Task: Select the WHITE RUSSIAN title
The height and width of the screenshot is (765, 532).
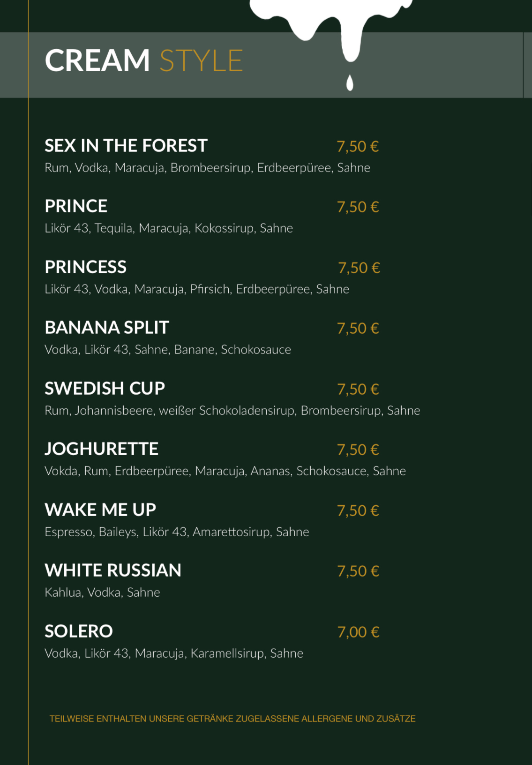Action: point(113,570)
